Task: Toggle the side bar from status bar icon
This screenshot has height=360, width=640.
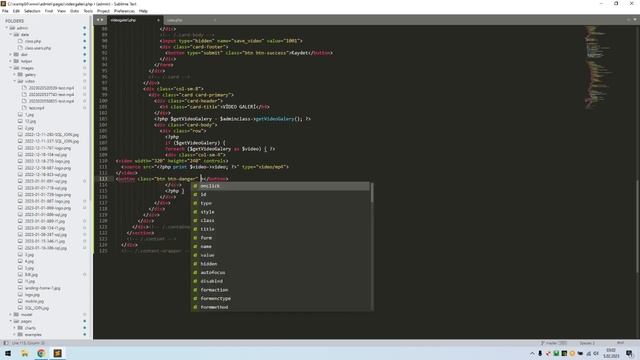Action: click(x=5, y=343)
